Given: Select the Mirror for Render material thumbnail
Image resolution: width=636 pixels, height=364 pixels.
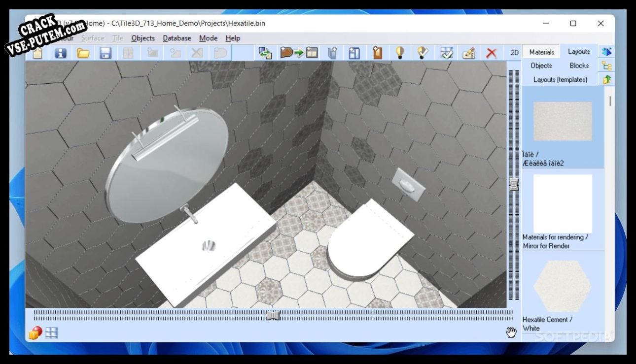Looking at the screenshot, I should 562,203.
